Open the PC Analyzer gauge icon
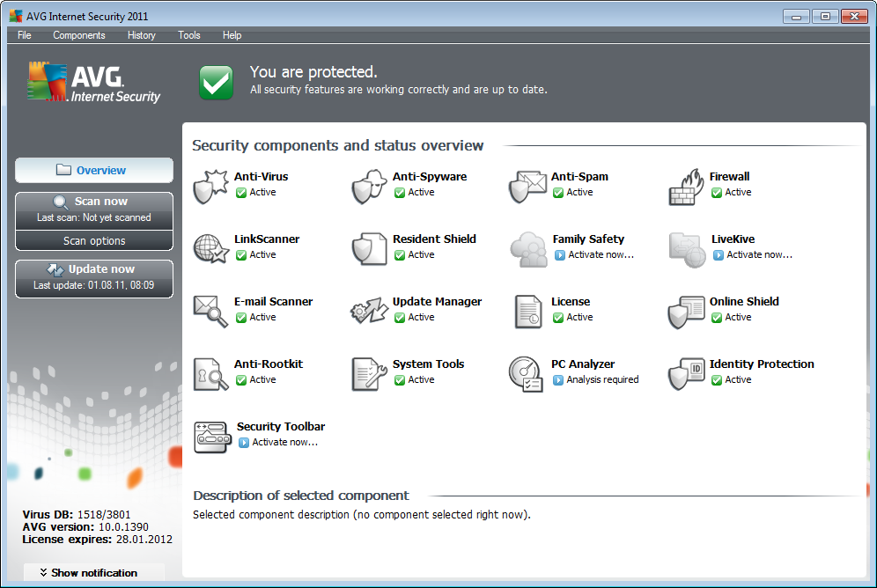This screenshot has width=877, height=588. click(527, 373)
